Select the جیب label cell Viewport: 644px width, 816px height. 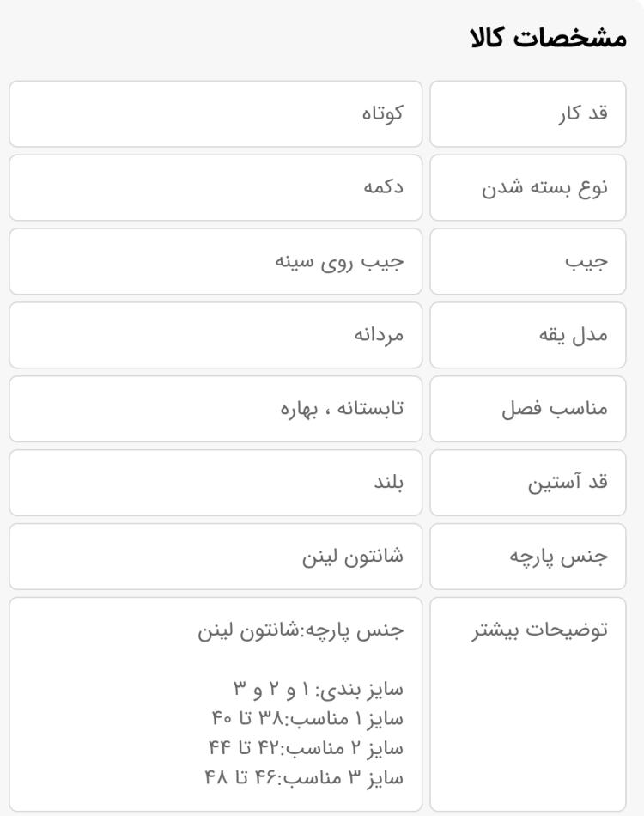pos(528,262)
